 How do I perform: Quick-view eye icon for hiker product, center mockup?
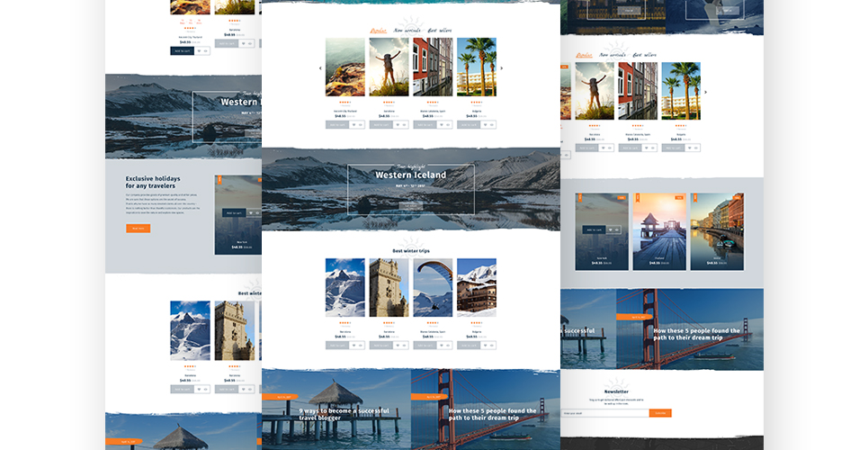405,125
